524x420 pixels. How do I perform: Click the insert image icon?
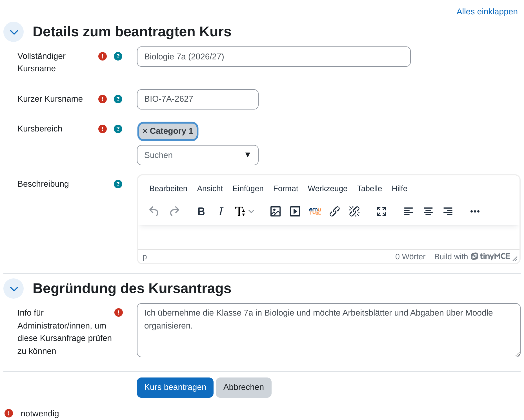tap(276, 211)
